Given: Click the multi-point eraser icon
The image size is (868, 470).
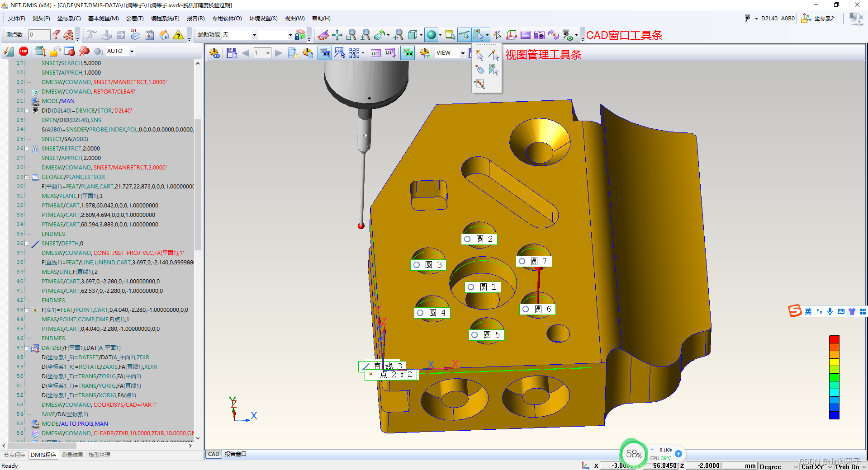Looking at the screenshot, I should [x=69, y=35].
